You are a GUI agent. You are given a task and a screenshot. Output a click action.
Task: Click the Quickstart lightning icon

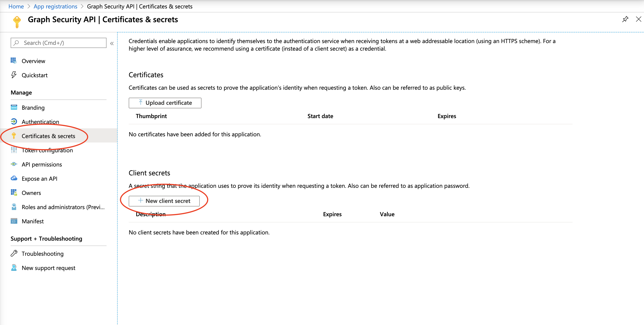click(x=14, y=75)
